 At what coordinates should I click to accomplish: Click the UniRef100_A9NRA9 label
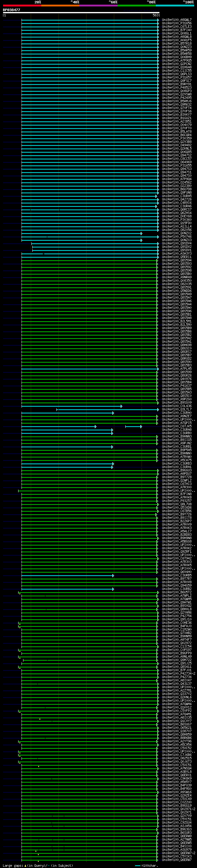tap(177, 277)
